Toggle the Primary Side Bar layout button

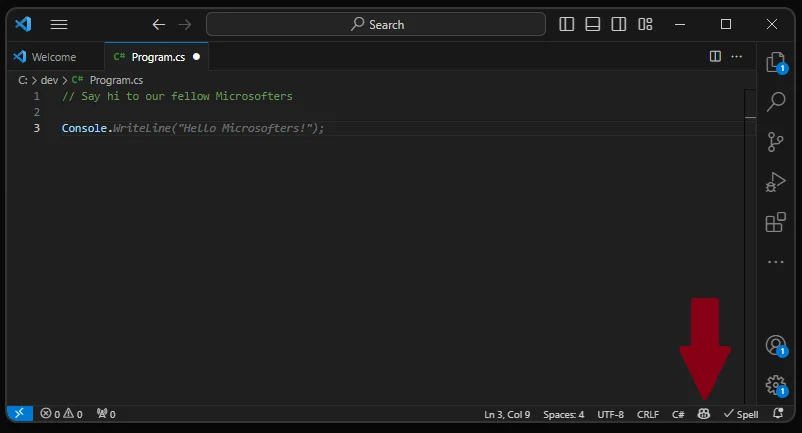pos(567,24)
